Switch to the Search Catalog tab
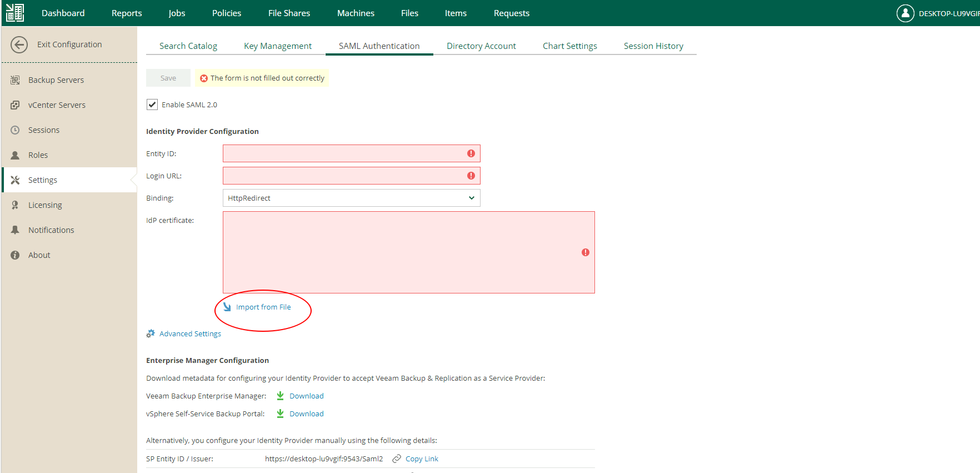This screenshot has width=980, height=473. pos(188,46)
